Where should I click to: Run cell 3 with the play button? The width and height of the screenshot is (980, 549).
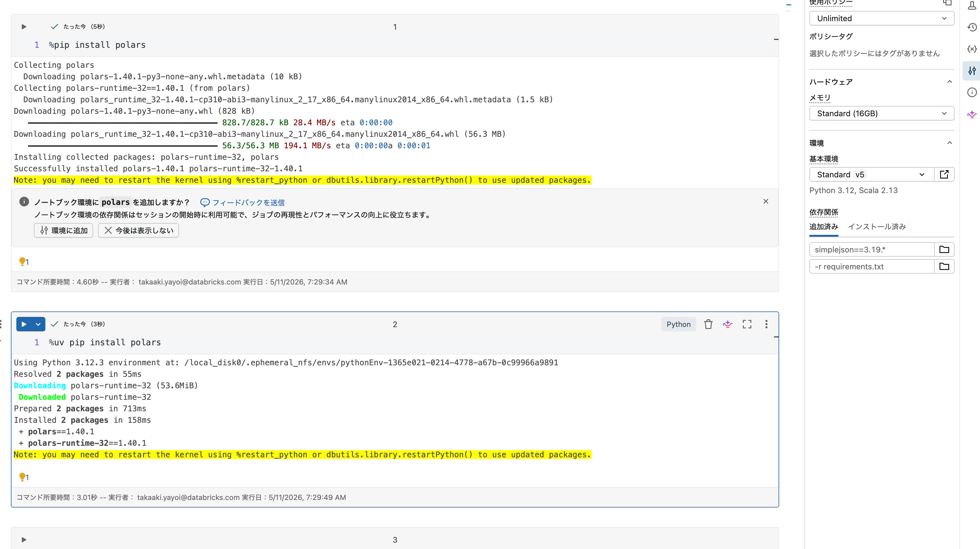click(24, 540)
